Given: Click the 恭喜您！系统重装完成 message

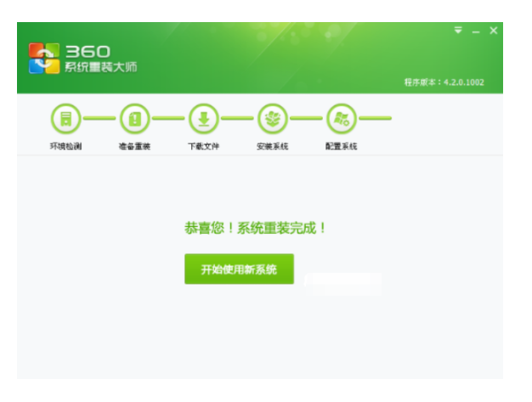Looking at the screenshot, I should click(256, 228).
